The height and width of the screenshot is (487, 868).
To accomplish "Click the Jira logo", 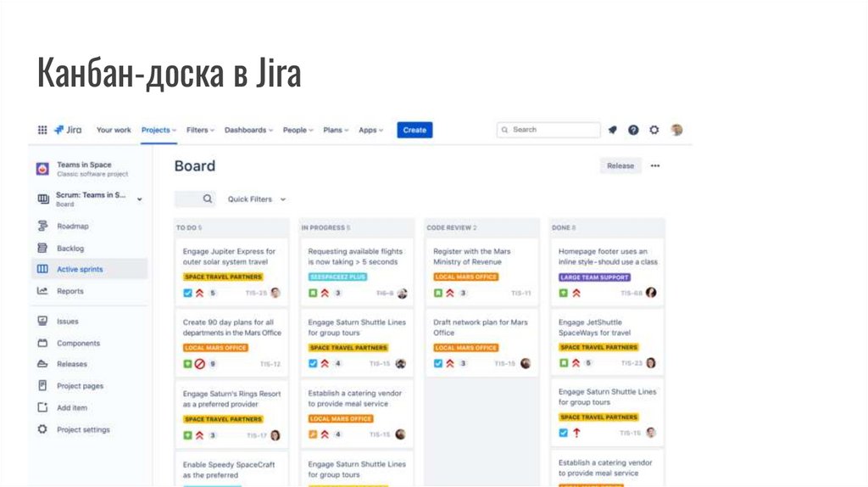I will (x=68, y=130).
